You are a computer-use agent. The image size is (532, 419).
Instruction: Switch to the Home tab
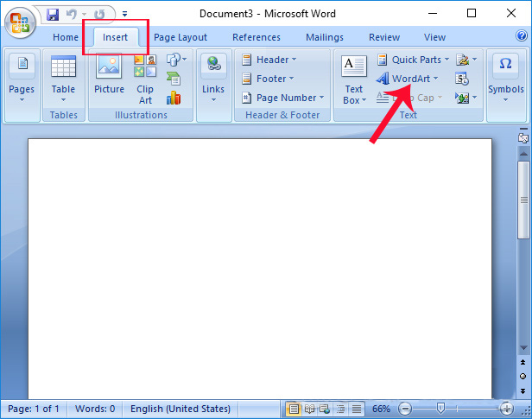click(66, 37)
